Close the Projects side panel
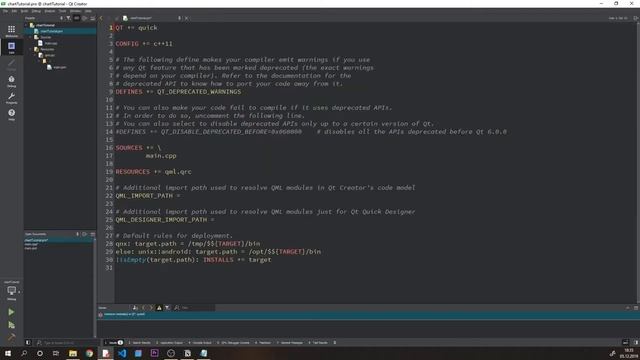 point(93,18)
